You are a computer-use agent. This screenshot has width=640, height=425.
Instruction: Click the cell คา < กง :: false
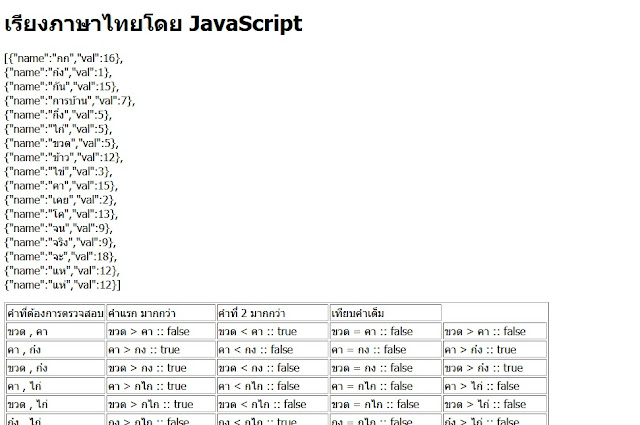tap(273, 349)
